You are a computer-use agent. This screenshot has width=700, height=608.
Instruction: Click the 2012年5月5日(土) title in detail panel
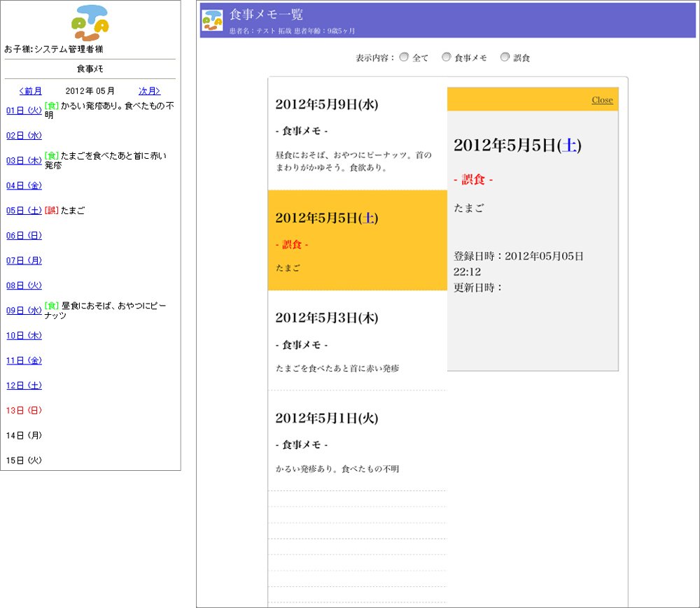(x=517, y=145)
